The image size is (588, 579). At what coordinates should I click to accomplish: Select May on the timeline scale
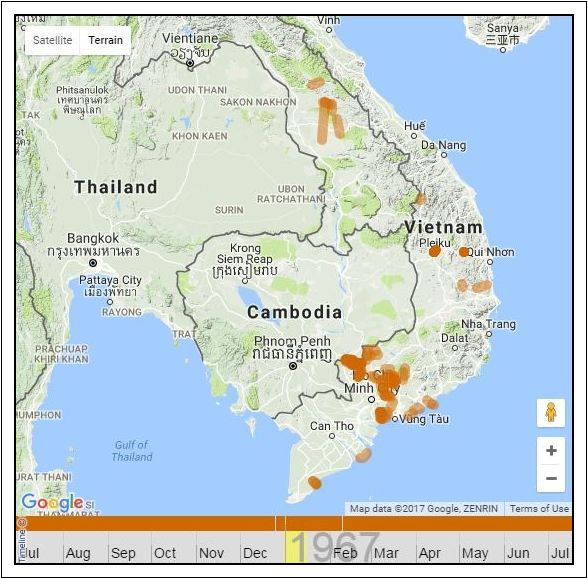point(475,553)
